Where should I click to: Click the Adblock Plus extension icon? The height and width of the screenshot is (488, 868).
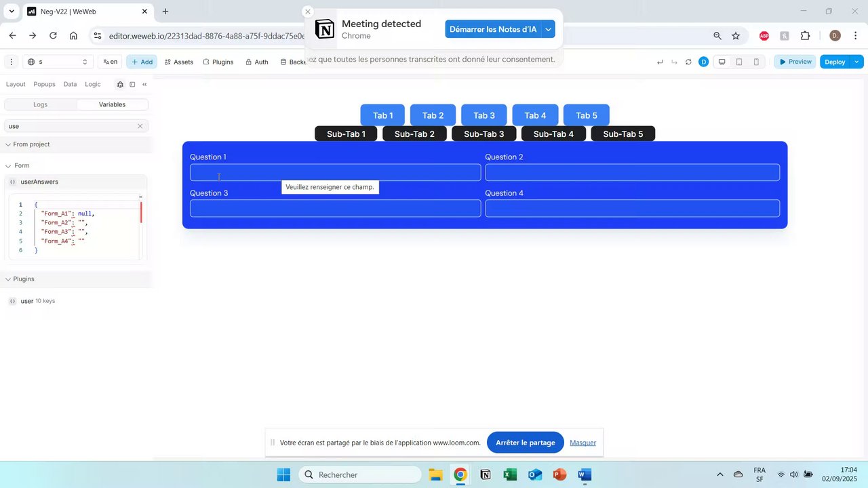(x=764, y=36)
